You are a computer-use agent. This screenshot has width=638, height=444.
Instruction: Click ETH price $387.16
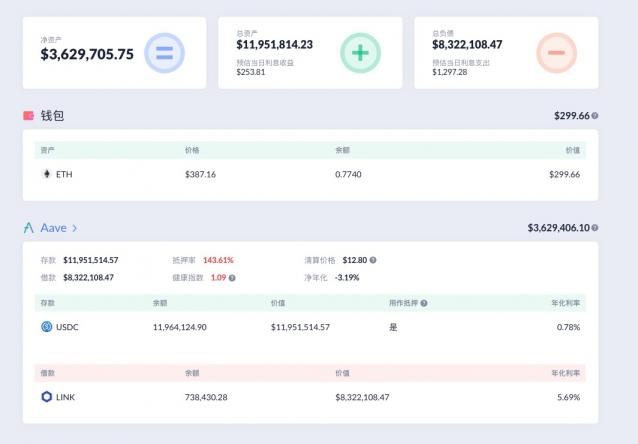tap(200, 174)
